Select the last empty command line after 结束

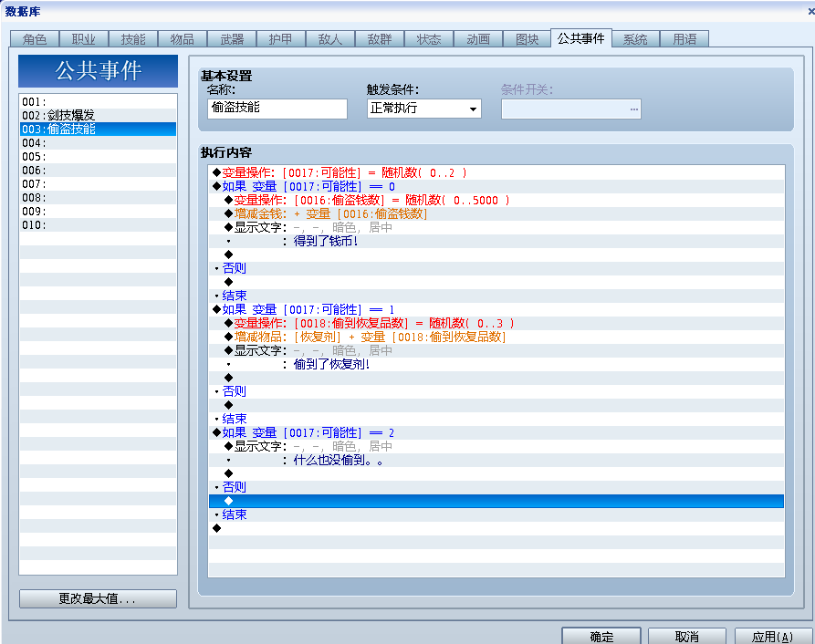pos(496,528)
